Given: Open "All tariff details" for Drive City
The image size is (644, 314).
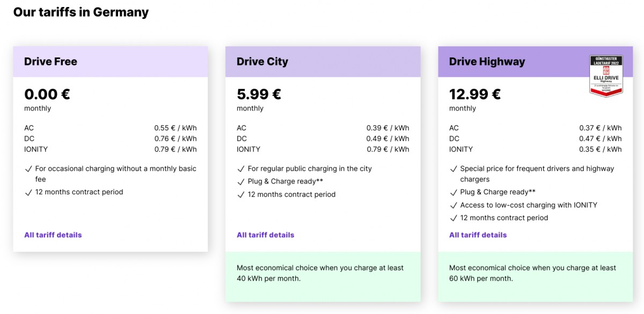Looking at the screenshot, I should click(x=265, y=235).
